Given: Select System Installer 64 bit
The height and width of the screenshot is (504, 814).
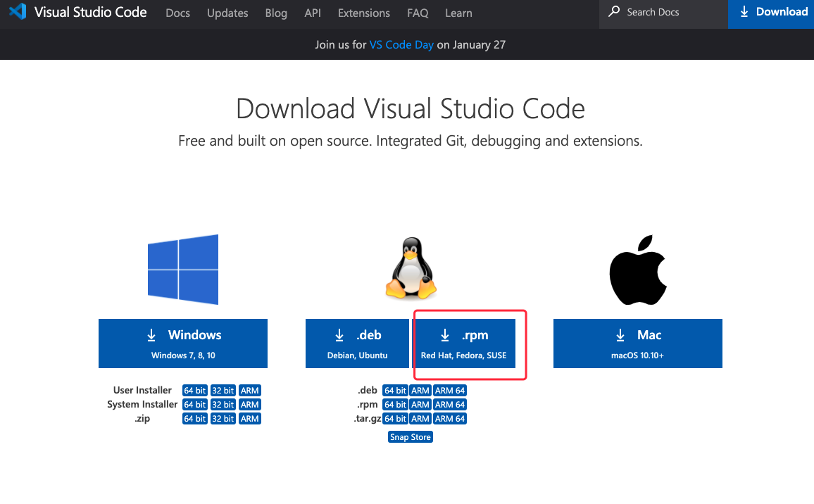Looking at the screenshot, I should 195,404.
